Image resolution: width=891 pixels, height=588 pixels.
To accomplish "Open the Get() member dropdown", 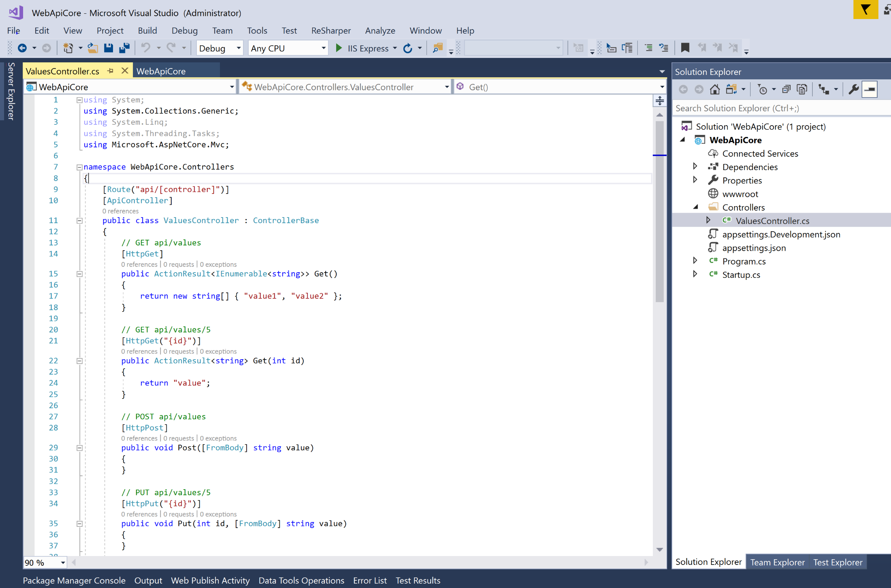I will (x=560, y=87).
